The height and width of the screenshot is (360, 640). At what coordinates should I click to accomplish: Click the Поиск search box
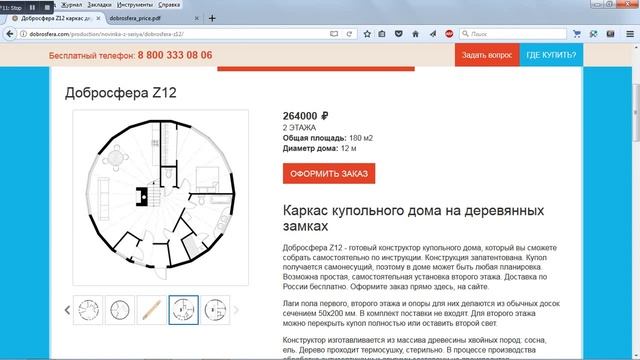tap(513, 34)
